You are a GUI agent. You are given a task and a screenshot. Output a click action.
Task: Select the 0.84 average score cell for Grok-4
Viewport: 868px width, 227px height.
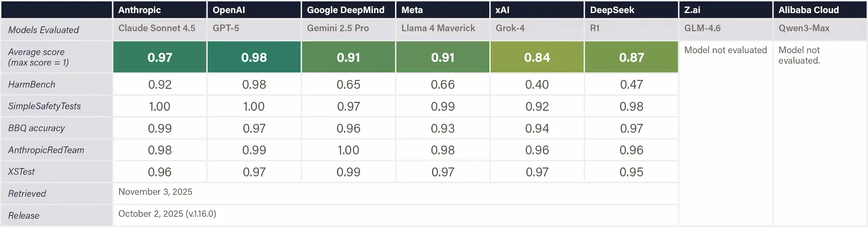pyautogui.click(x=537, y=57)
